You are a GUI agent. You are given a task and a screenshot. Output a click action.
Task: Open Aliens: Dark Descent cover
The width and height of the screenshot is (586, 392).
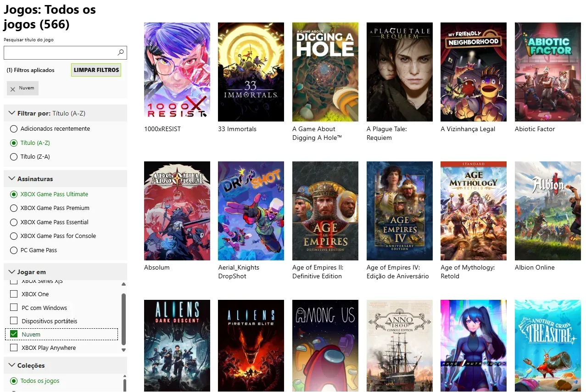click(177, 346)
